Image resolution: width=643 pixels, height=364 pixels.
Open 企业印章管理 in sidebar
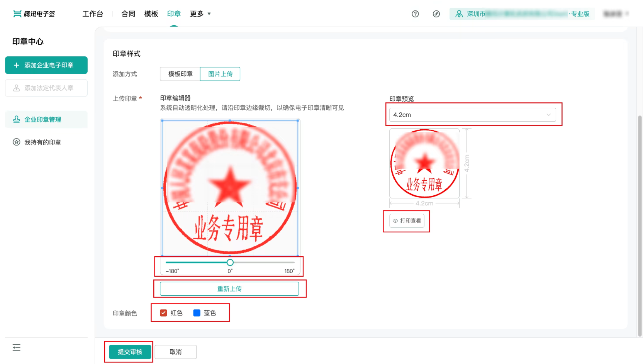click(x=46, y=119)
